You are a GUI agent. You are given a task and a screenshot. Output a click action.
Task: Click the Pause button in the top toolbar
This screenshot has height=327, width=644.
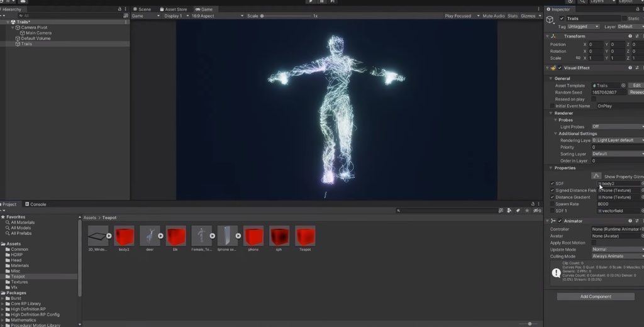coord(322,2)
